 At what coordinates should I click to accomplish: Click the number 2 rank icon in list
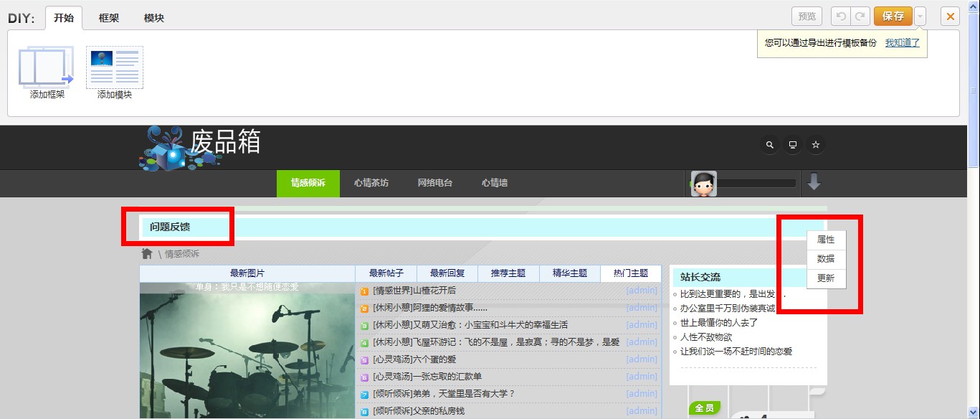tap(364, 309)
